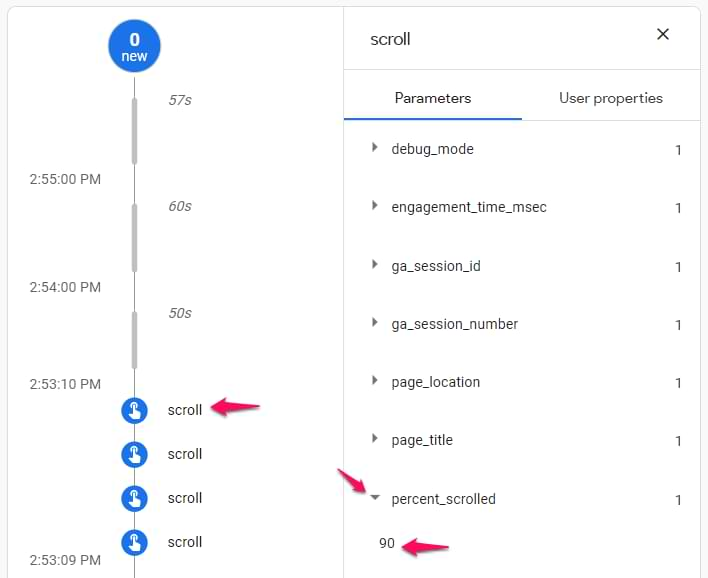Select the Parameters tab

click(433, 98)
